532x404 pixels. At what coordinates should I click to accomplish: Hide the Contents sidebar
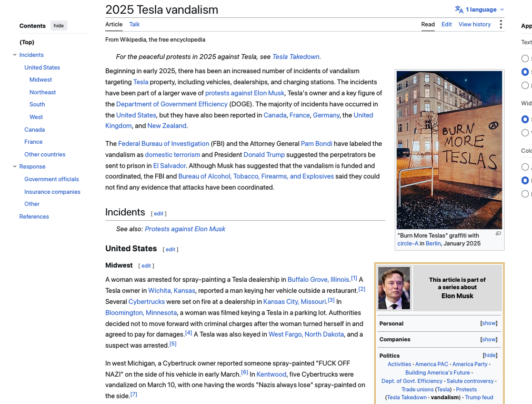[59, 26]
